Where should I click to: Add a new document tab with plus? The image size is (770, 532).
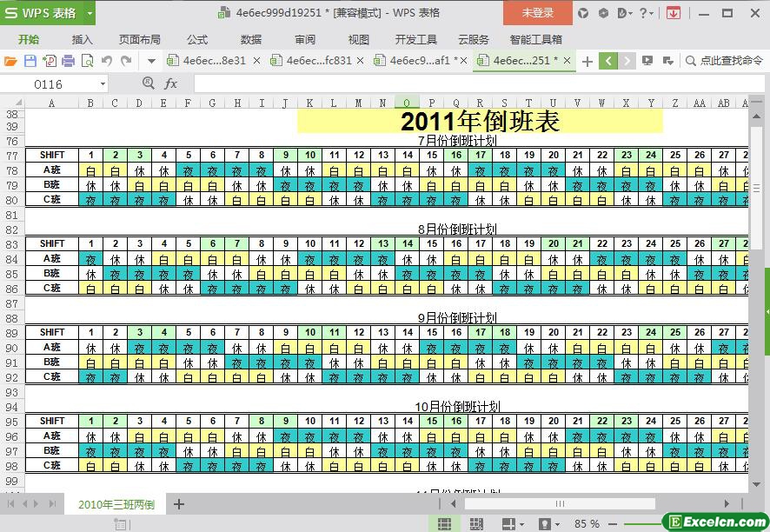pos(587,62)
